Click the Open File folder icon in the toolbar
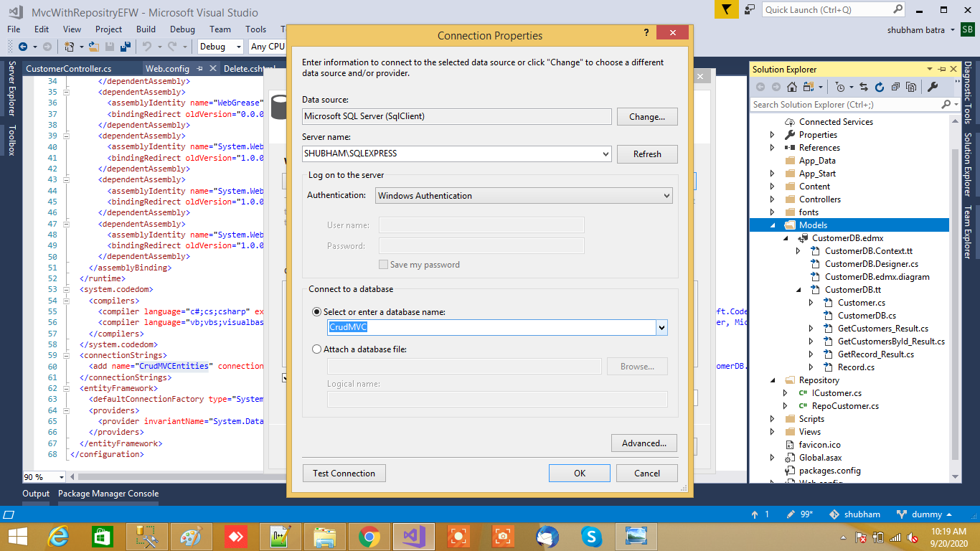The width and height of the screenshot is (980, 551). coord(94,47)
